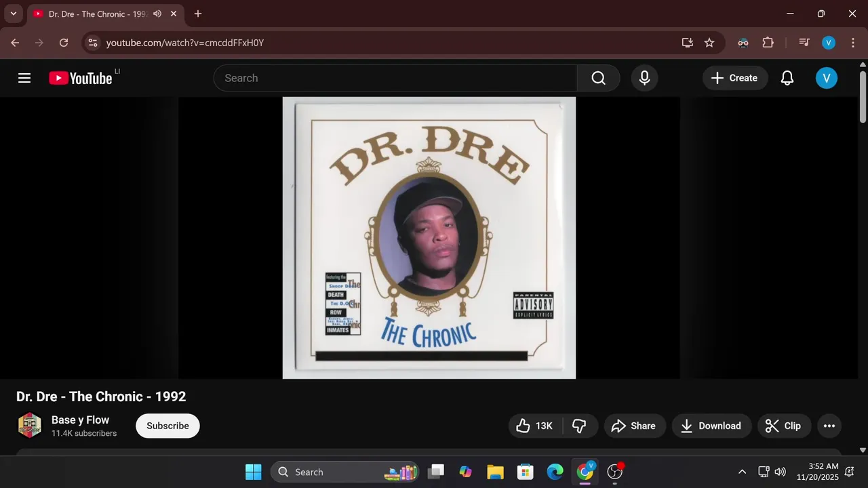Click the Create button
Image resolution: width=868 pixels, height=488 pixels.
pos(735,78)
